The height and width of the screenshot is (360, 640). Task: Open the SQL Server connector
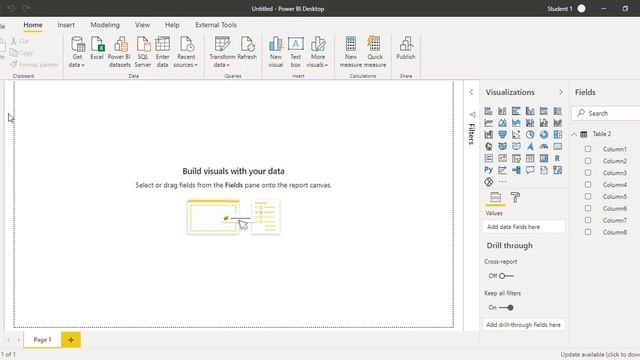pyautogui.click(x=143, y=51)
